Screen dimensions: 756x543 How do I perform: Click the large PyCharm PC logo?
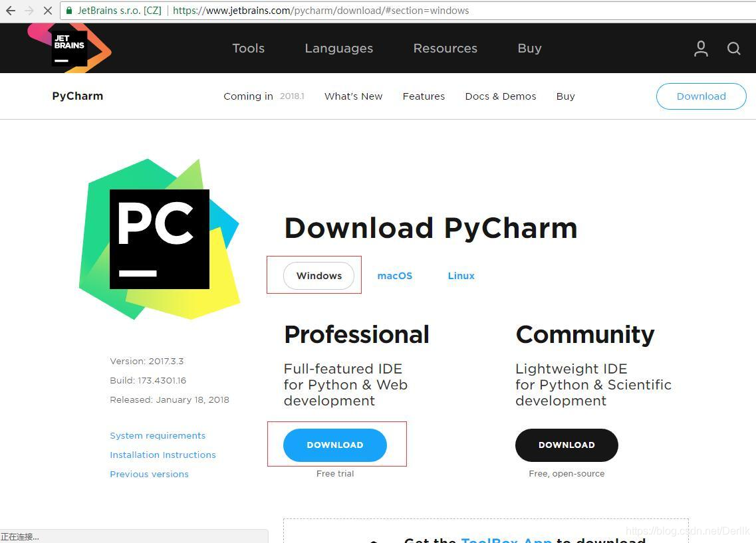[160, 239]
